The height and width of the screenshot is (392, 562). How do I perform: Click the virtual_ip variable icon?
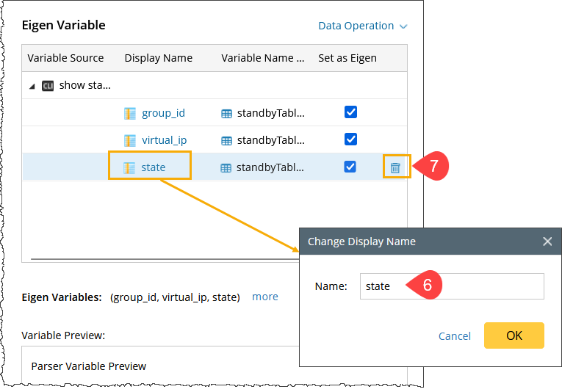click(x=130, y=140)
